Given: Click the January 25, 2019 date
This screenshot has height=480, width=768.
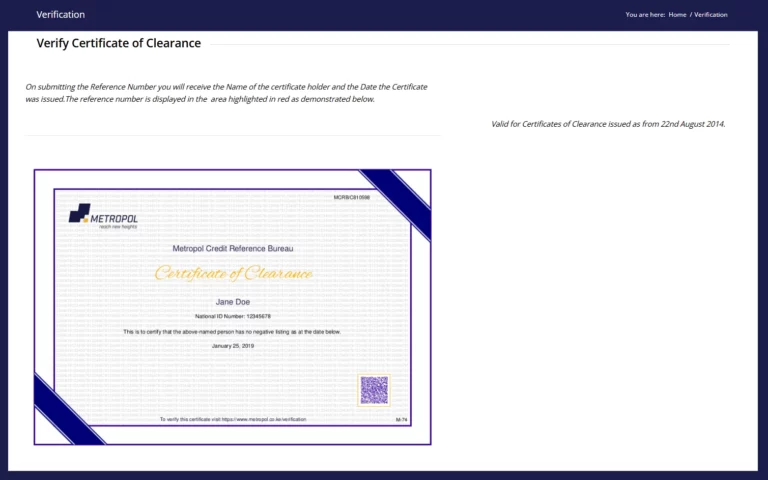Looking at the screenshot, I should tap(232, 345).
